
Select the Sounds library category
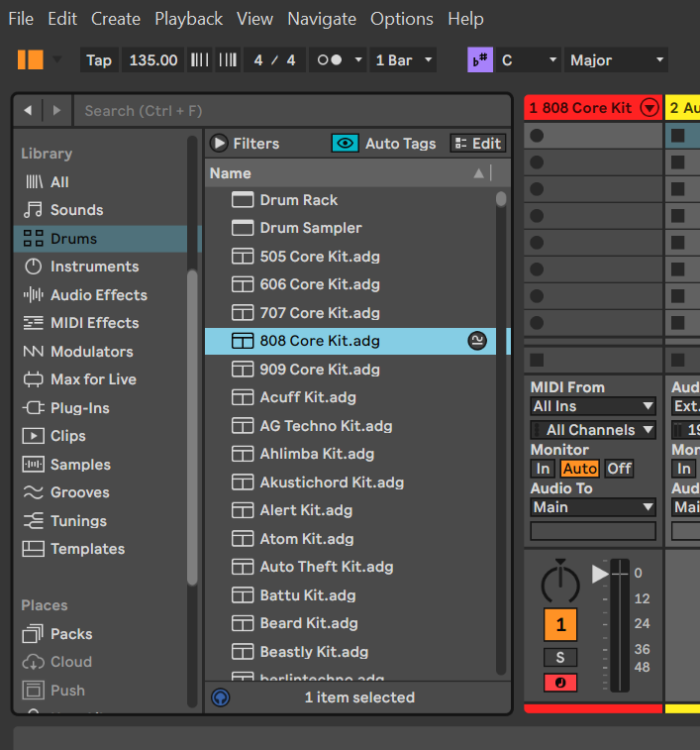click(100, 210)
